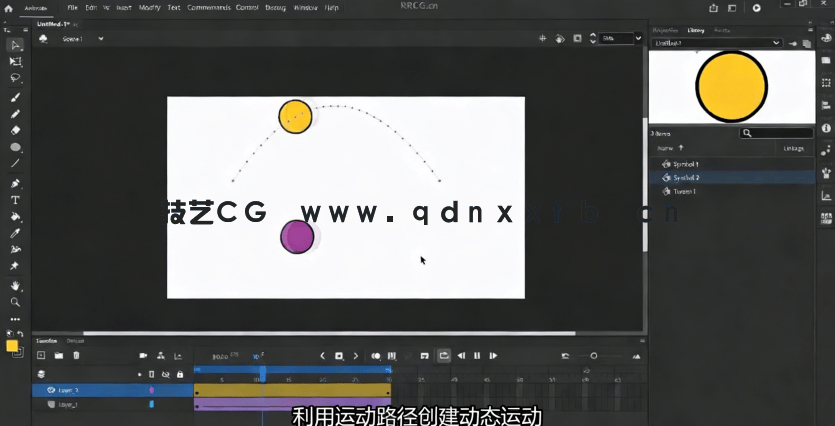This screenshot has width=835, height=426.
Task: Toggle Onion Skin in timeline
Action: [376, 356]
